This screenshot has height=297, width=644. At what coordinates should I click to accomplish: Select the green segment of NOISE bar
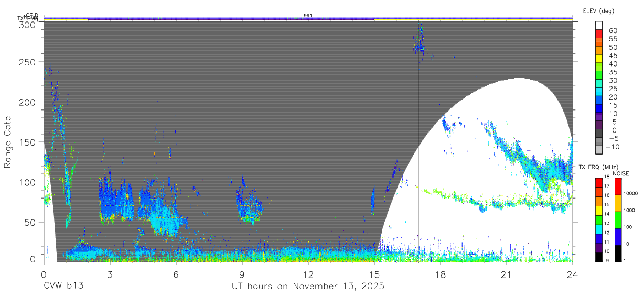(618, 220)
